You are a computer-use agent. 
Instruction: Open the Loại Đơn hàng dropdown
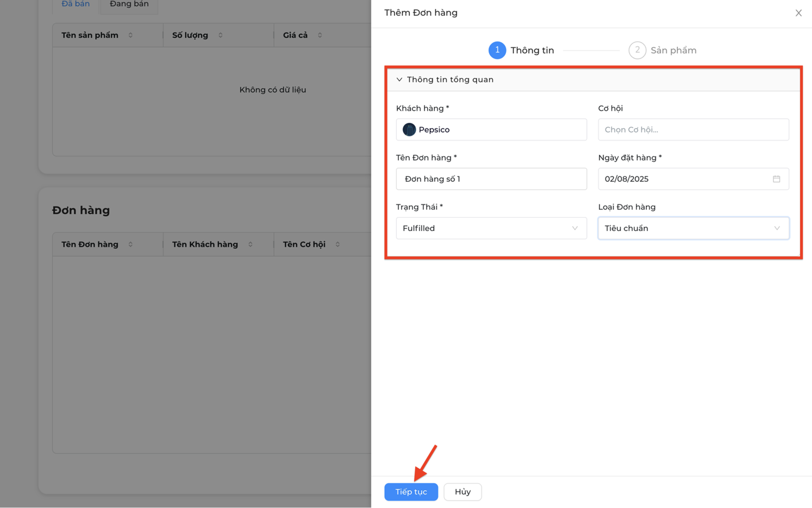693,228
